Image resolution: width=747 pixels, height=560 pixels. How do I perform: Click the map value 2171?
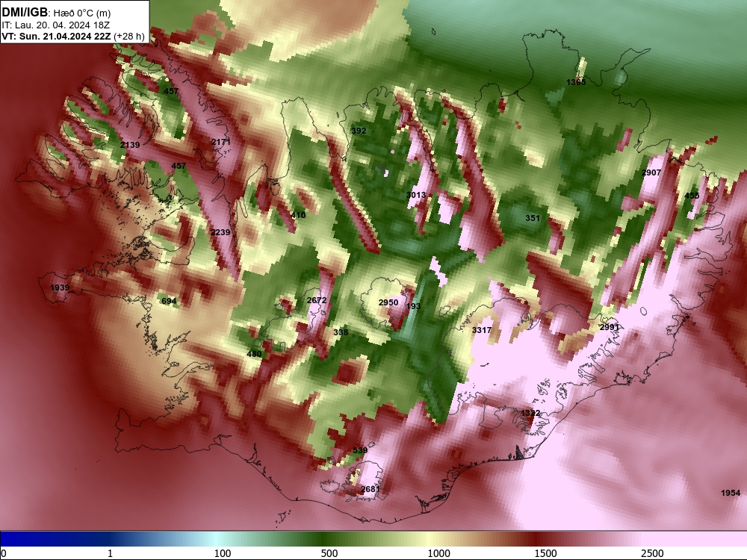(220, 142)
